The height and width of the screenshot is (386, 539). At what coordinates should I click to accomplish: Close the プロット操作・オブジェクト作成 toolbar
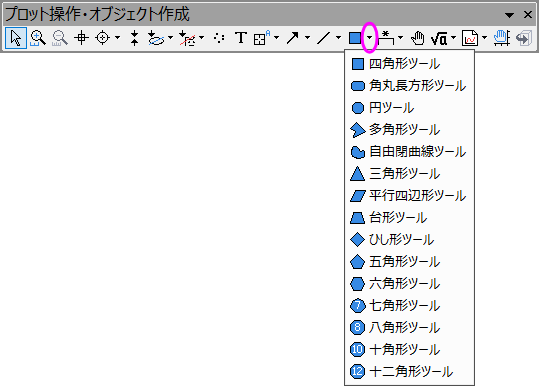(x=528, y=14)
